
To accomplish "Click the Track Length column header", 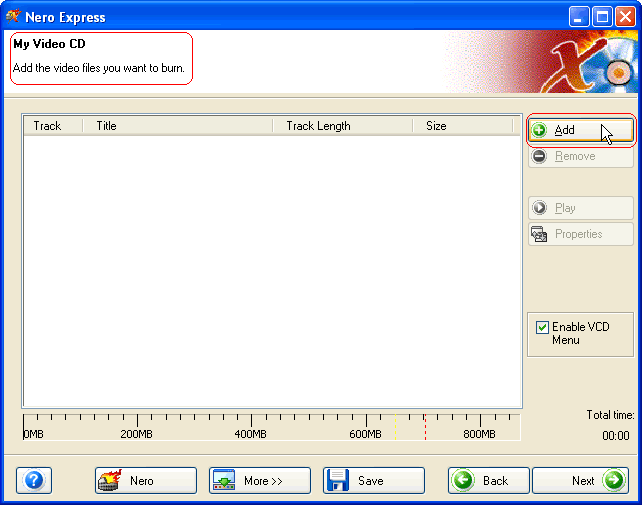I will coord(318,126).
